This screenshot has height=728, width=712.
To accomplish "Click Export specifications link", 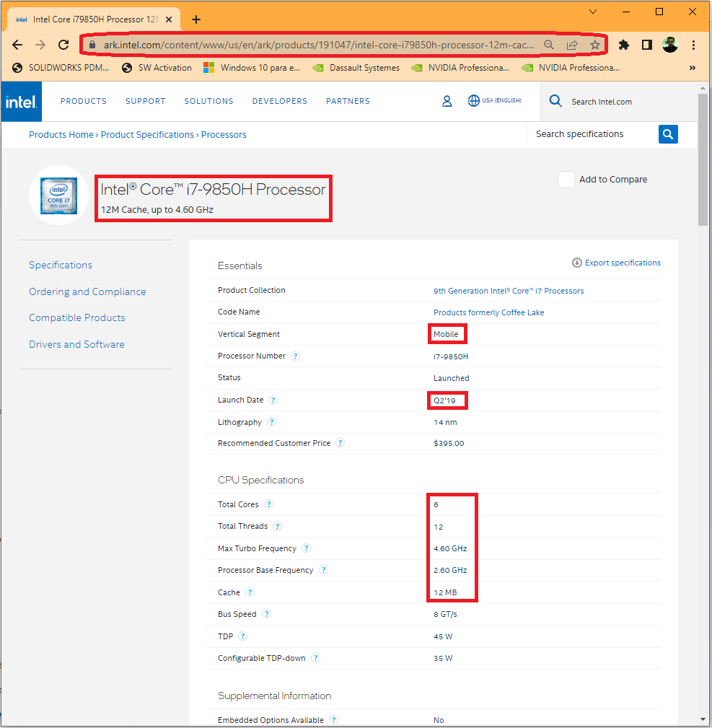I will pyautogui.click(x=616, y=263).
